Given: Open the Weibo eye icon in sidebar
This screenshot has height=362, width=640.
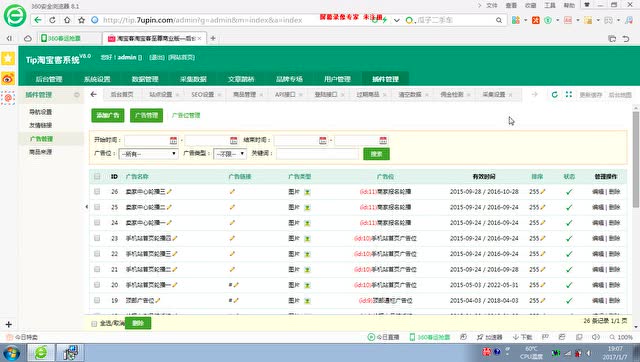Looking at the screenshot, I should [x=8, y=78].
